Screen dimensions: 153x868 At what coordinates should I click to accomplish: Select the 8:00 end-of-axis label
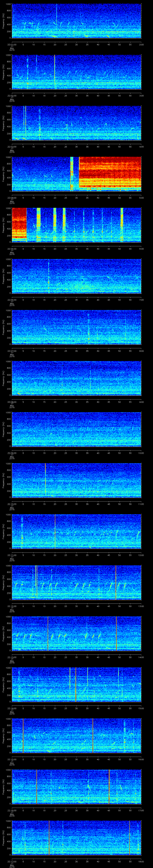coord(141,351)
